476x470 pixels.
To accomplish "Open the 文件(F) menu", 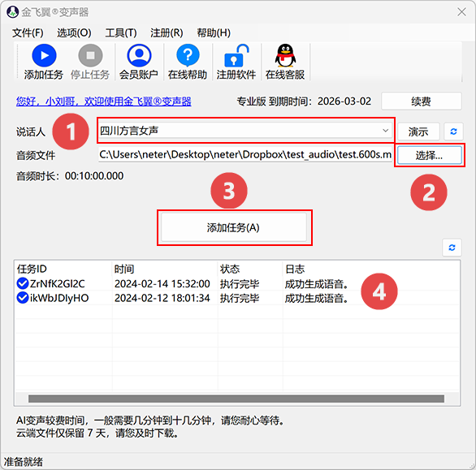I will [28, 32].
